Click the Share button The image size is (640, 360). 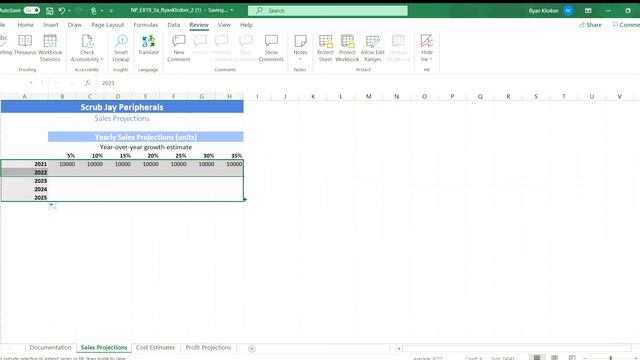[590, 25]
